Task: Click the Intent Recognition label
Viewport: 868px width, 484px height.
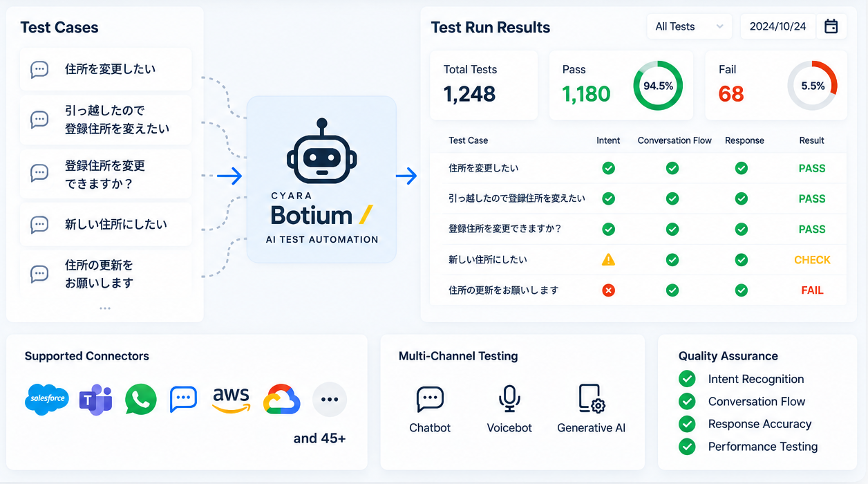Action: tap(756, 379)
